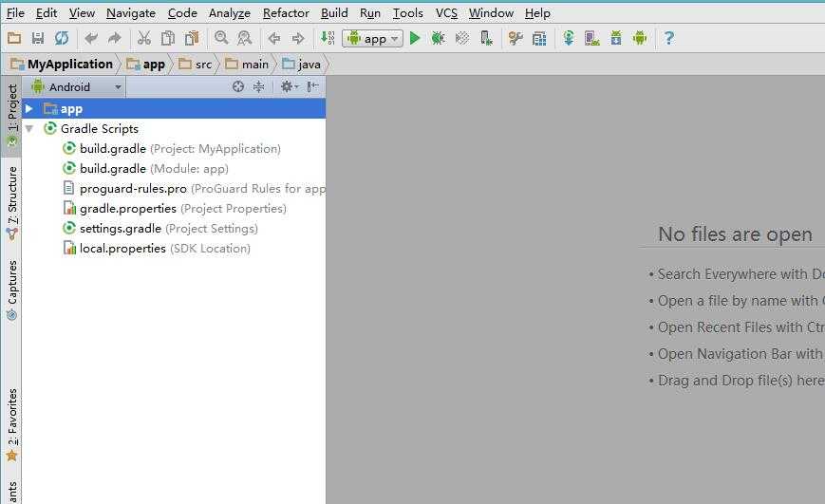This screenshot has height=504, width=825.
Task: Click the Attach debugger to process icon
Action: point(486,38)
